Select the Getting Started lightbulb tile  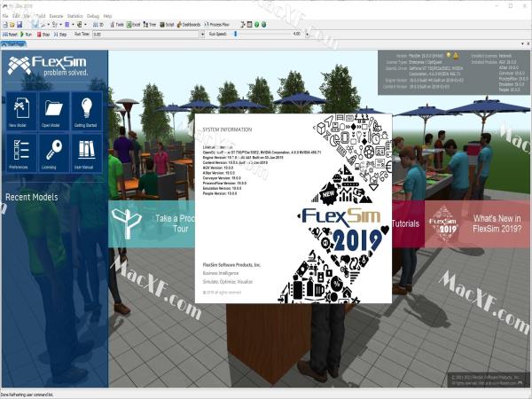86,111
